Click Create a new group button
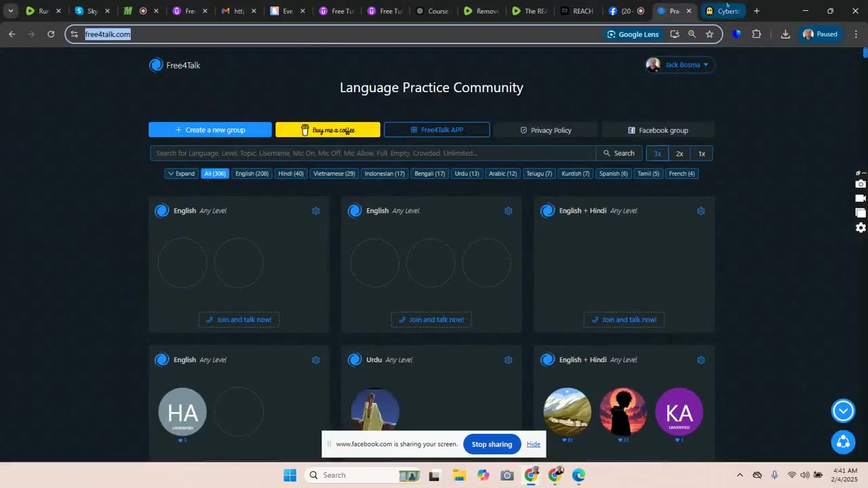The height and width of the screenshot is (488, 868). click(x=210, y=130)
